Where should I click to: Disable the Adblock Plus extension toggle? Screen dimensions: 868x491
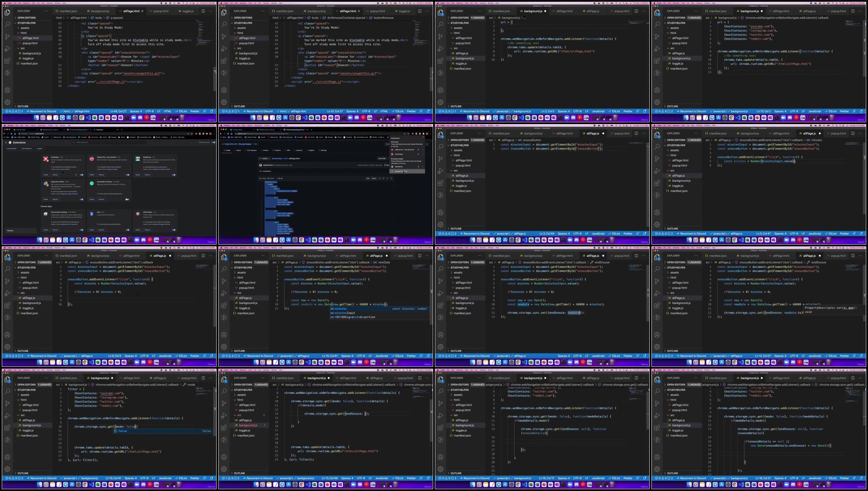tap(127, 175)
